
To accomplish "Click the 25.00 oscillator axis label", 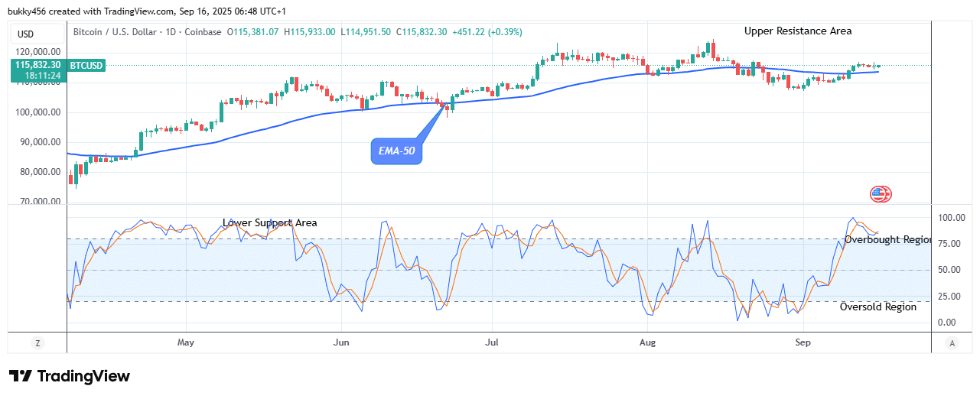I will point(951,297).
